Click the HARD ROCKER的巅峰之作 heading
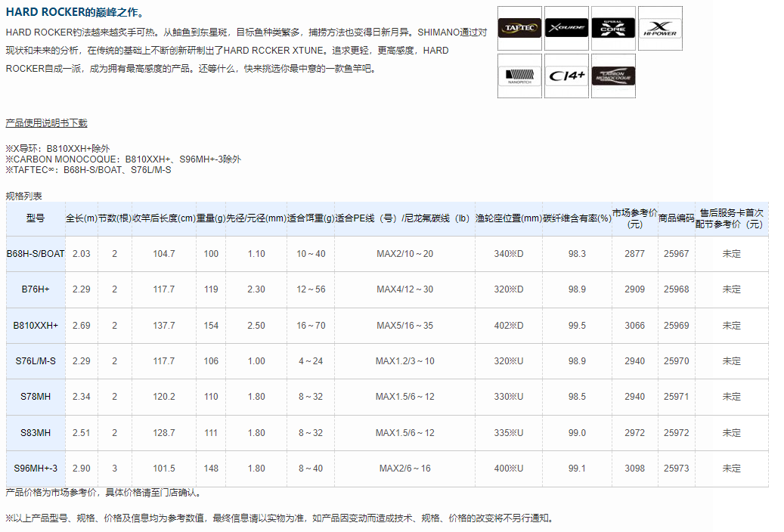The image size is (784, 532). [76, 12]
